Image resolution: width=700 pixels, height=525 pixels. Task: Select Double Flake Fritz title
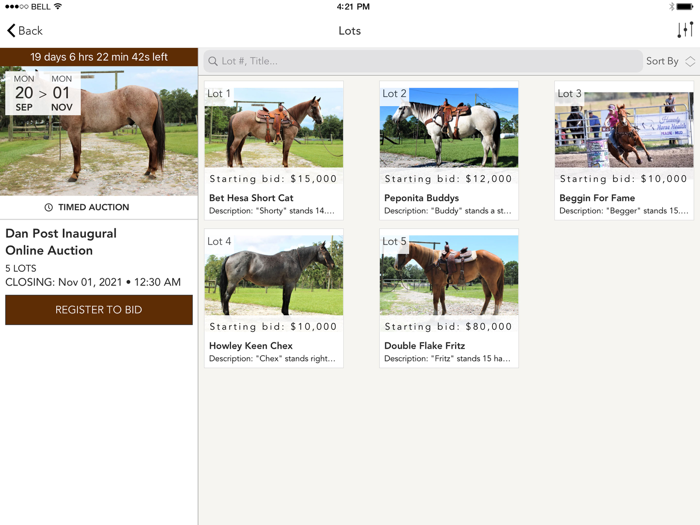[424, 346]
